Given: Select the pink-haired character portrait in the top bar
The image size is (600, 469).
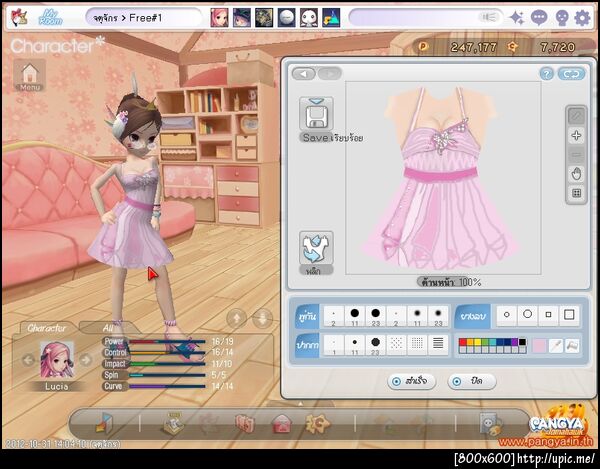Looking at the screenshot, I should 219,18.
